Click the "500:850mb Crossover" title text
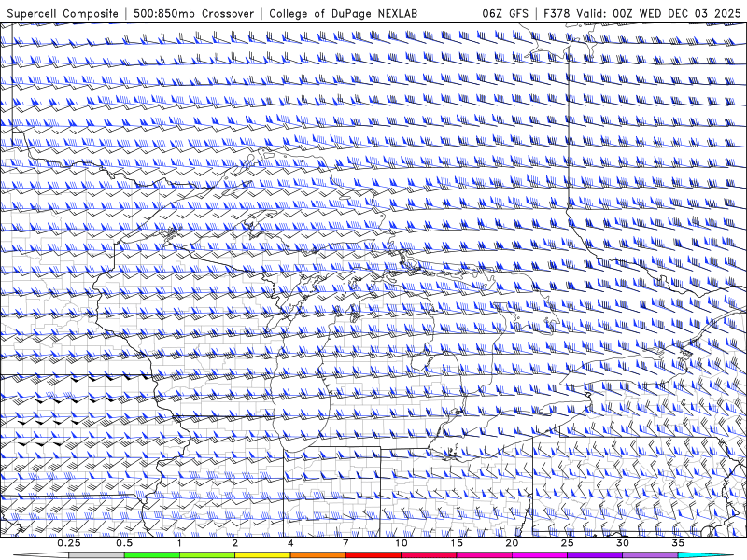This screenshot has height=560, width=747. point(193,13)
